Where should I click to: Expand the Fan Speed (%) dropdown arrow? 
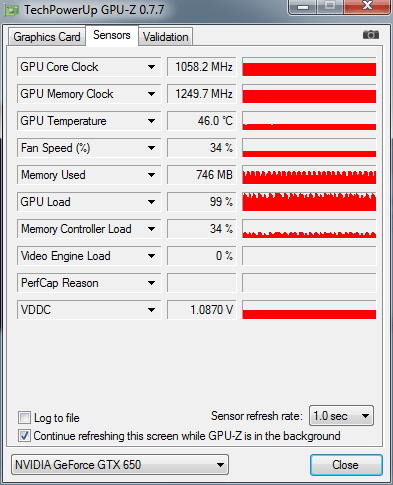(x=151, y=148)
